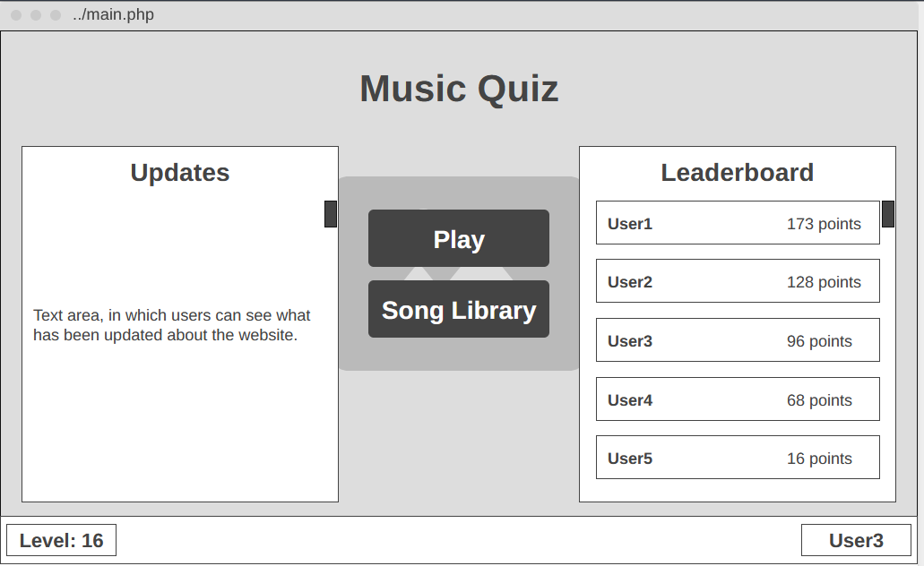Select the User2 leaderboard row
Image resolution: width=924 pixels, height=566 pixels.
tap(738, 281)
